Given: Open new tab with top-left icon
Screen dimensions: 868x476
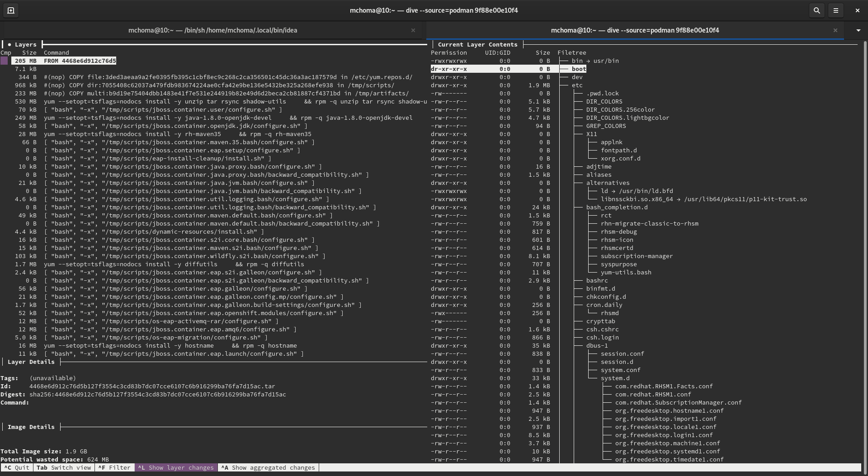Looking at the screenshot, I should pyautogui.click(x=11, y=10).
